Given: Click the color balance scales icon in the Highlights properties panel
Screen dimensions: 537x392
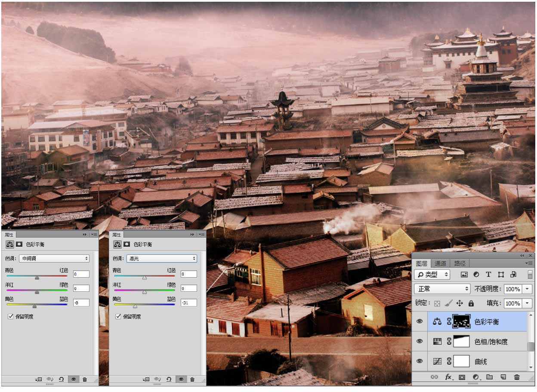Looking at the screenshot, I should (117, 244).
